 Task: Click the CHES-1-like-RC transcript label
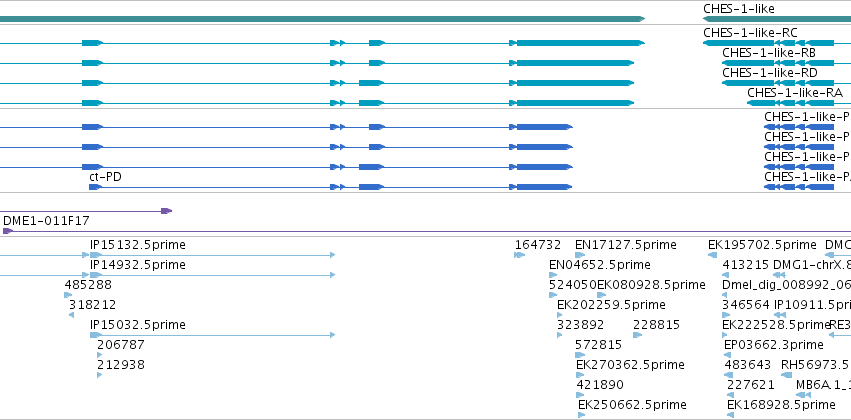click(751, 33)
